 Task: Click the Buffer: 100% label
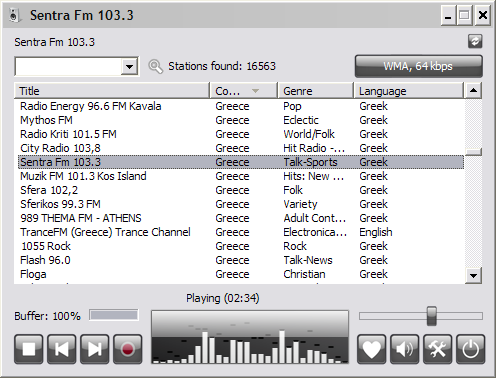[x=47, y=316]
